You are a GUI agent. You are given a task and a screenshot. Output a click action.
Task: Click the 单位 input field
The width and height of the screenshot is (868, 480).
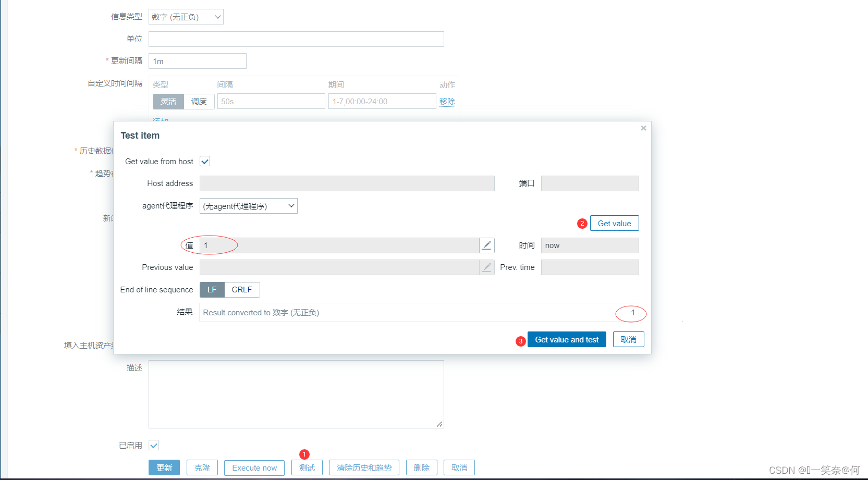(296, 39)
